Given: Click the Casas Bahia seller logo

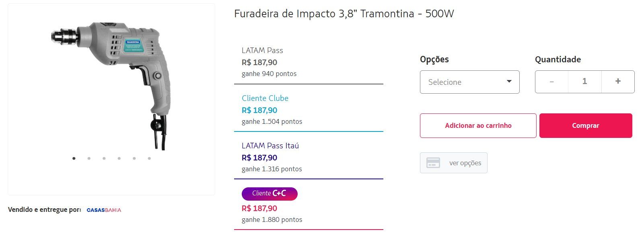Looking at the screenshot, I should 104,210.
